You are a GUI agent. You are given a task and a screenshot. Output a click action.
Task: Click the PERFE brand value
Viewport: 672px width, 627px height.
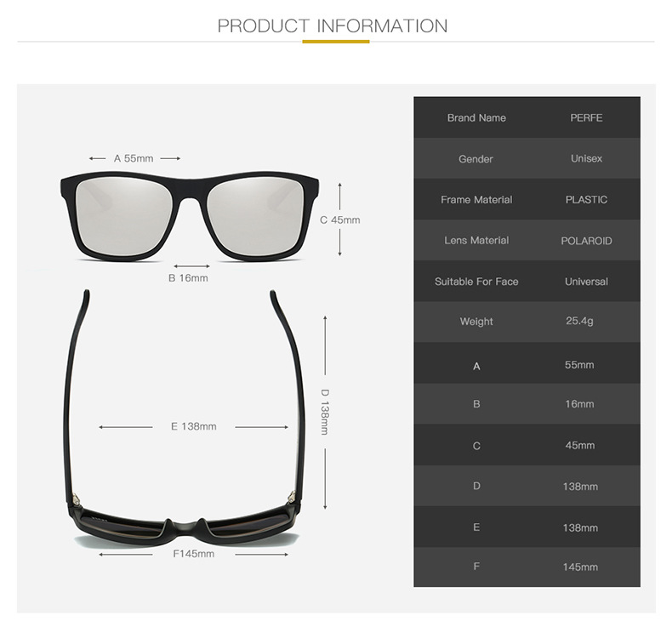pyautogui.click(x=586, y=117)
